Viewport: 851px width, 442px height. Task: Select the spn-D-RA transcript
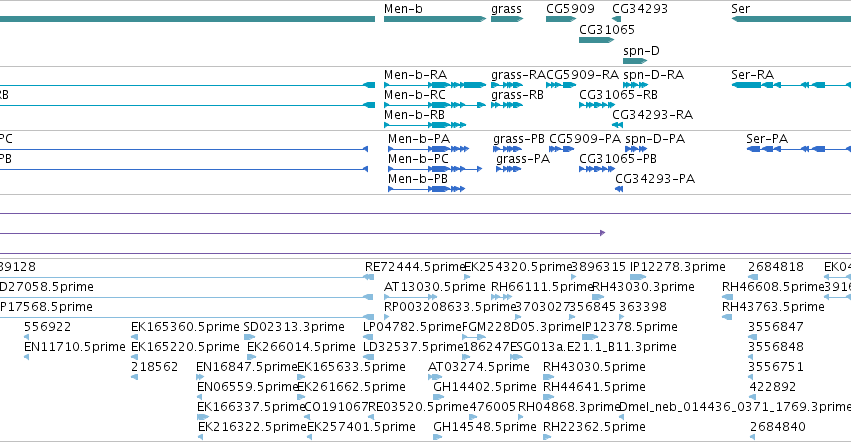[635, 85]
